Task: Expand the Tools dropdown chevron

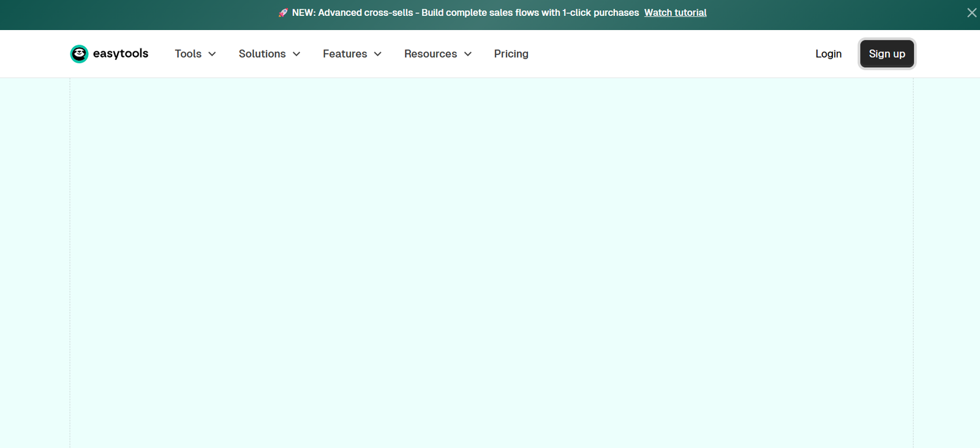Action: (213, 54)
